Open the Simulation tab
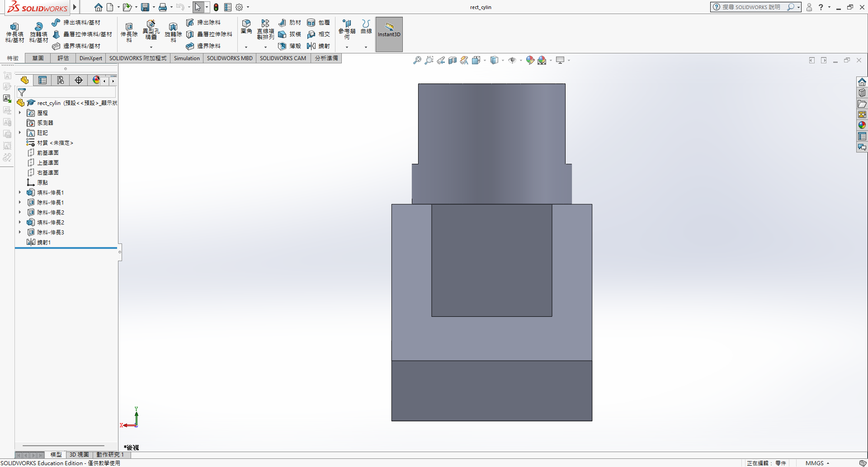 (187, 58)
